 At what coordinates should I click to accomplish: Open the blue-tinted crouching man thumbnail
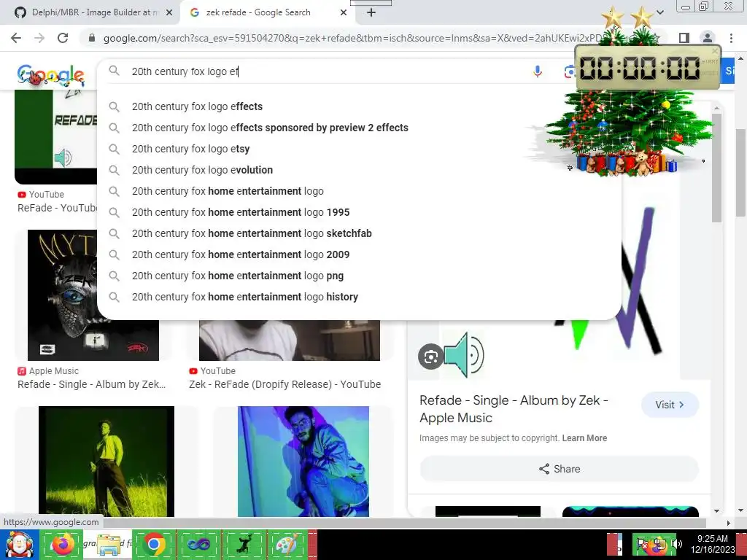tap(303, 462)
